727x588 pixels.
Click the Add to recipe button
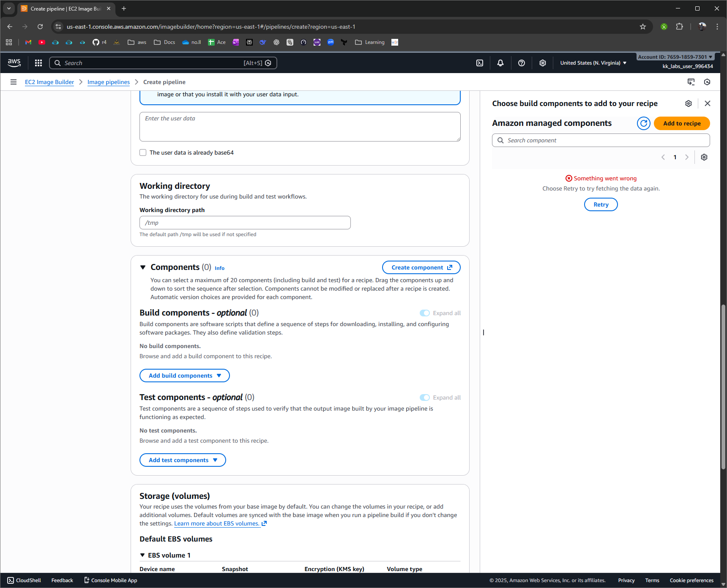click(x=682, y=123)
